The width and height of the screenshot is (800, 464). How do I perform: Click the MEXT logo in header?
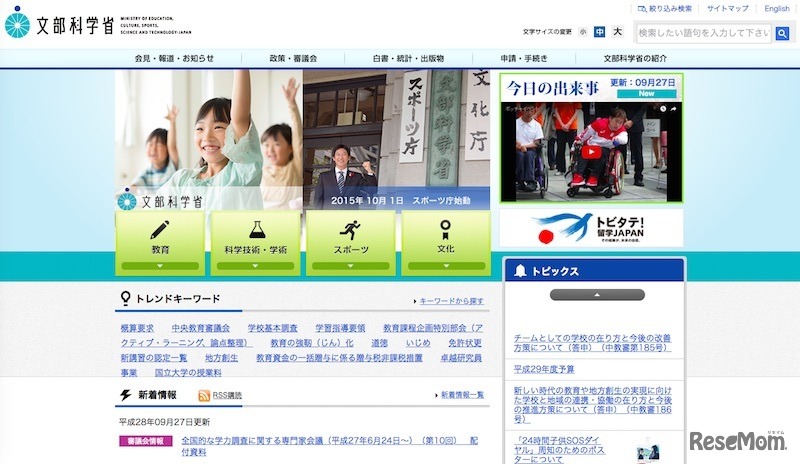98,23
